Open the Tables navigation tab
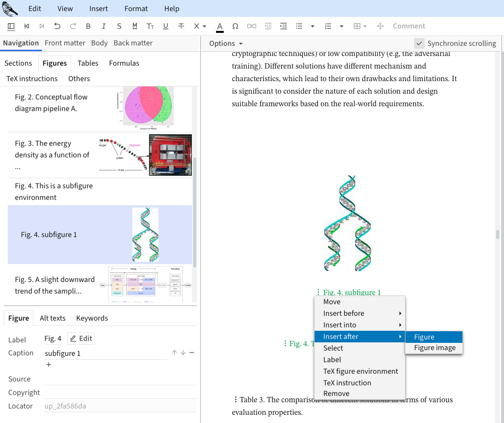The image size is (504, 423). click(x=88, y=63)
